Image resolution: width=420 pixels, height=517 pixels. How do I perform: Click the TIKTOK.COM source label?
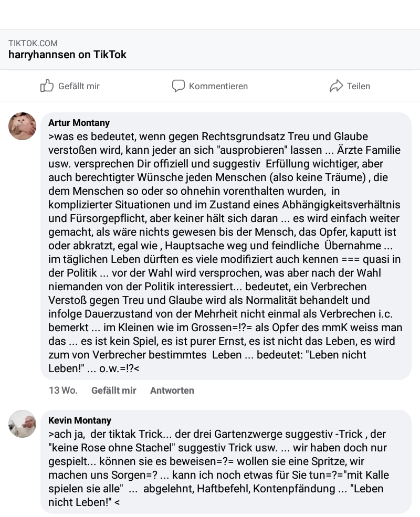click(33, 43)
